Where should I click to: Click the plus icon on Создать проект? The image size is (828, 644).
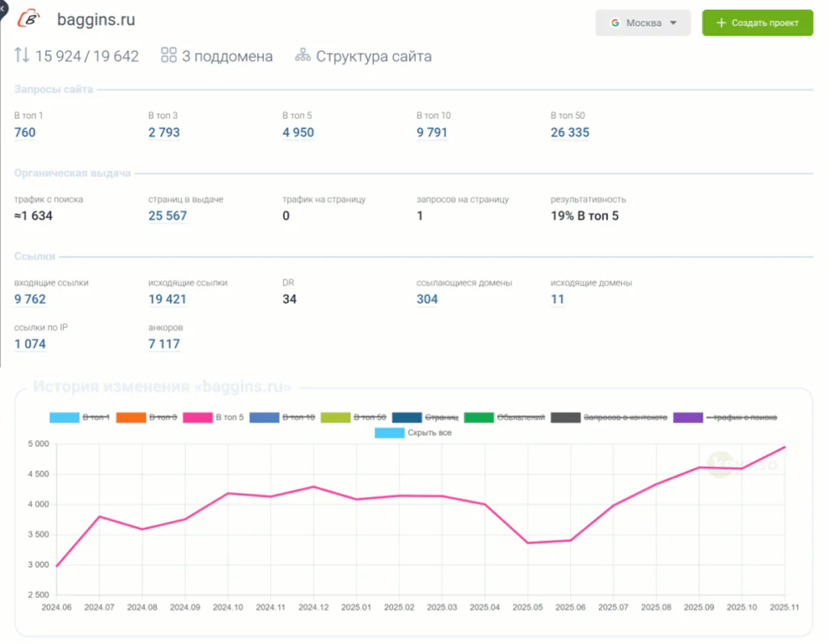point(720,23)
